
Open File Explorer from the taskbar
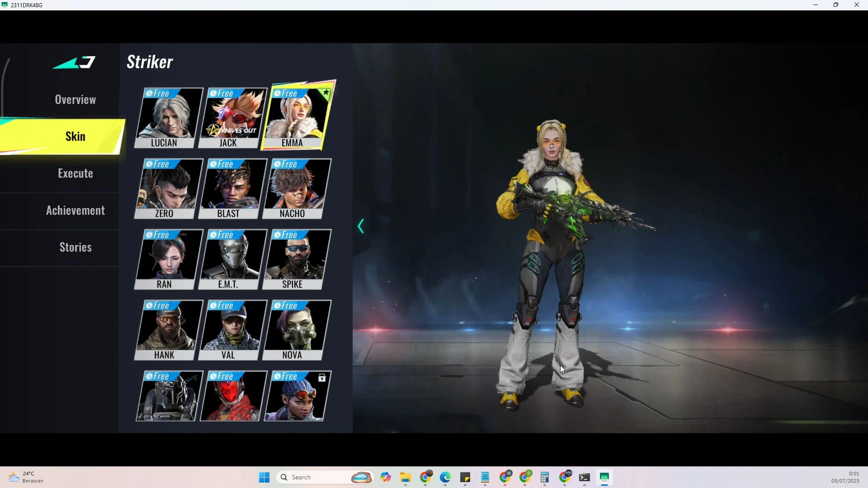406,478
